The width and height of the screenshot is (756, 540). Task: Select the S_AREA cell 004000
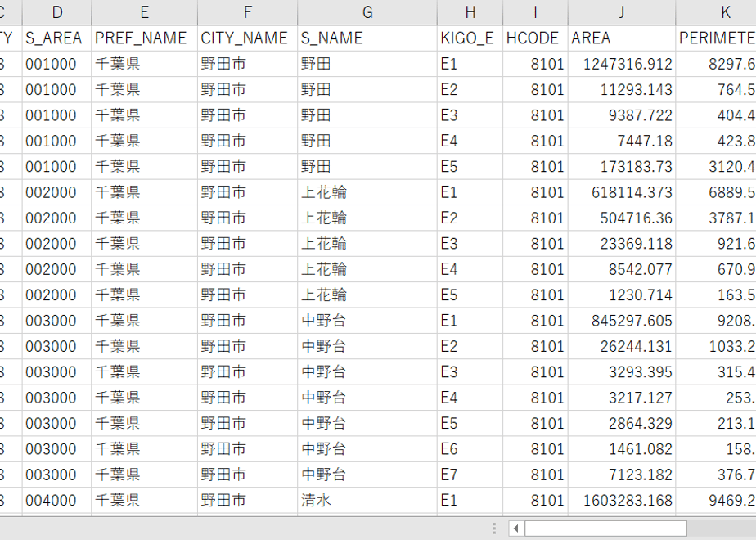click(x=57, y=501)
